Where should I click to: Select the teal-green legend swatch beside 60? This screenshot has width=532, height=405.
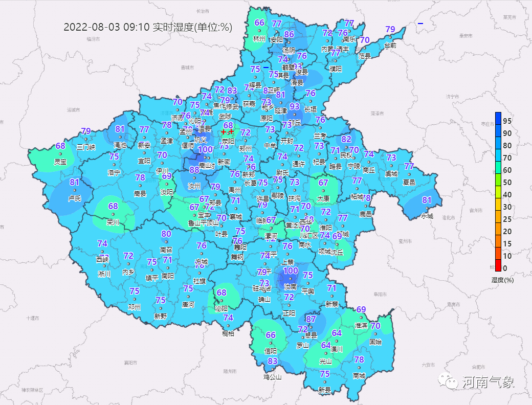tap(498, 168)
